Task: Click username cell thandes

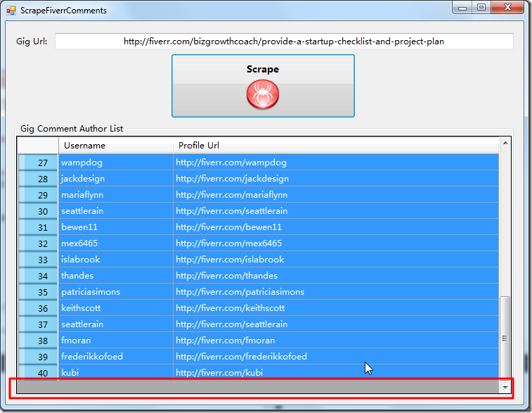Action: (x=116, y=276)
